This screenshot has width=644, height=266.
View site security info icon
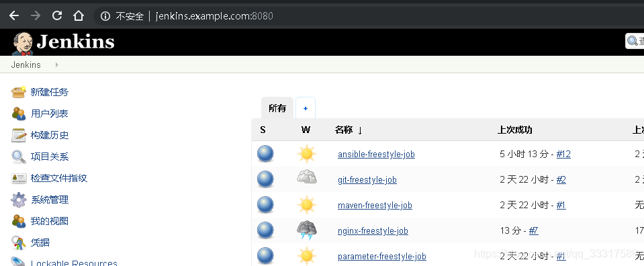(x=105, y=16)
